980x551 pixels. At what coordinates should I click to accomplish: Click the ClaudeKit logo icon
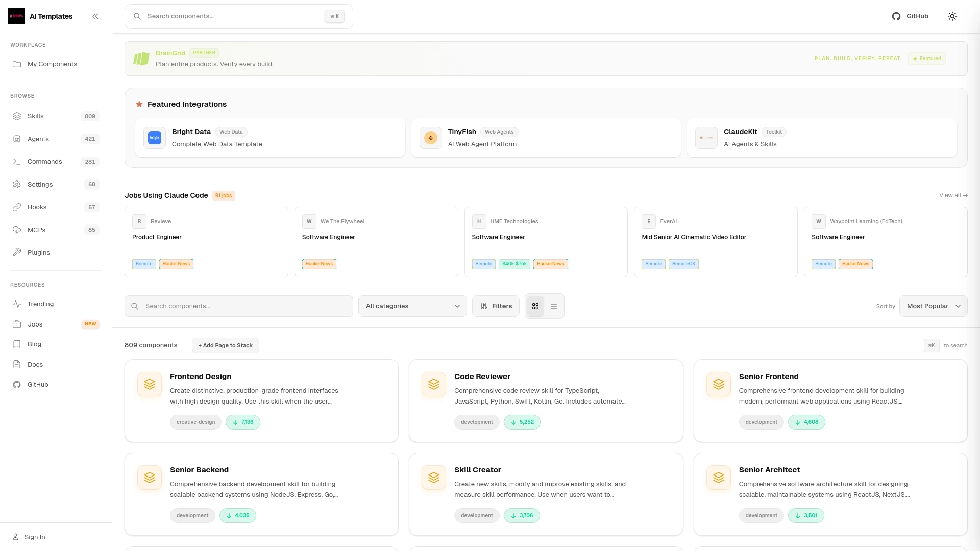tap(706, 138)
